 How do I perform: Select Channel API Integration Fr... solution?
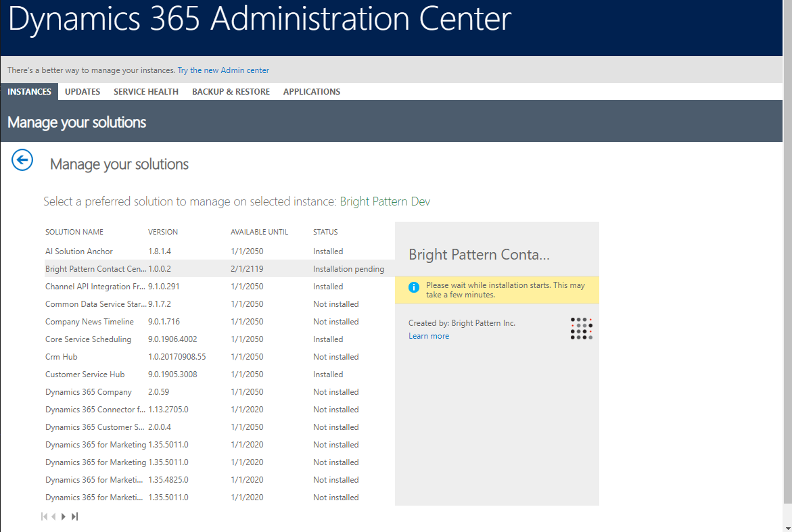point(219,286)
